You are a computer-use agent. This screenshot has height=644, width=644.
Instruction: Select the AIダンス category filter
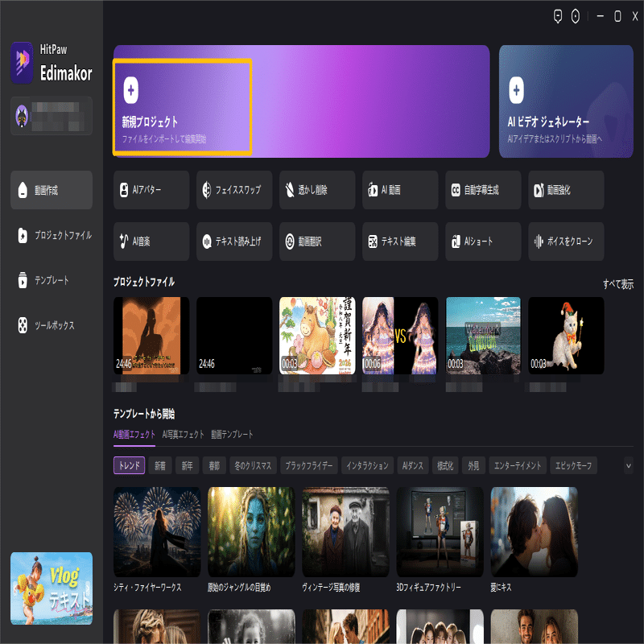[413, 465]
